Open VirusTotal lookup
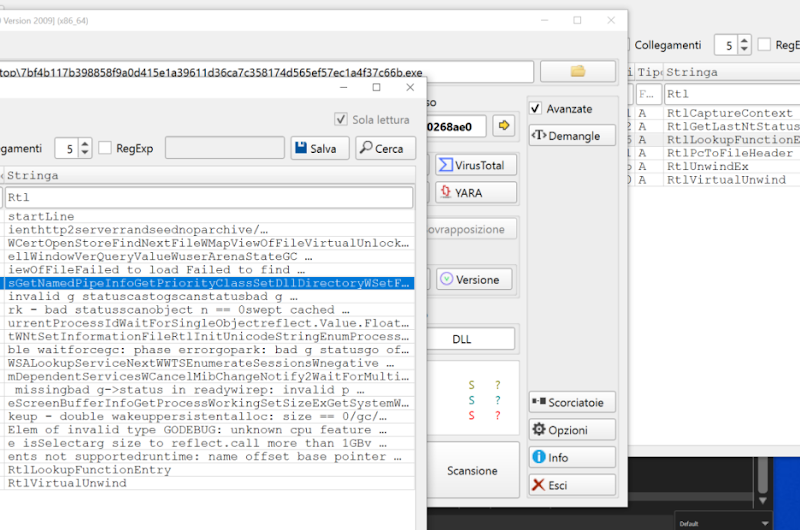Image resolution: width=800 pixels, height=530 pixels. point(476,165)
